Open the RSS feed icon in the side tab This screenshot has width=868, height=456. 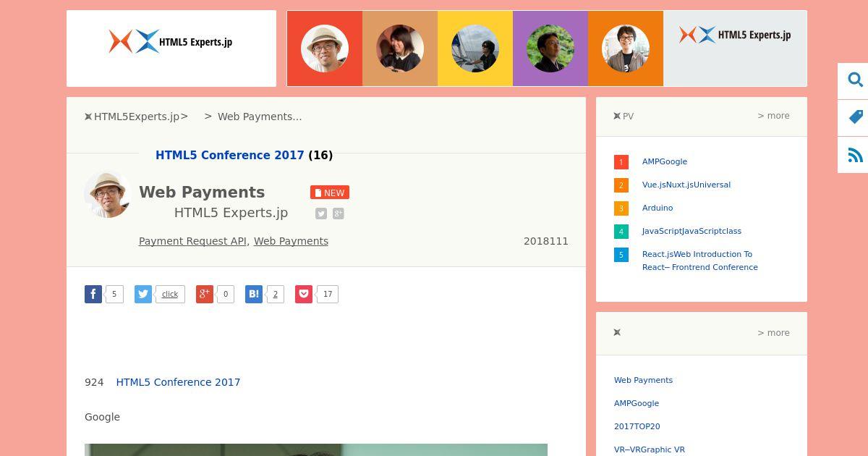pos(856,155)
